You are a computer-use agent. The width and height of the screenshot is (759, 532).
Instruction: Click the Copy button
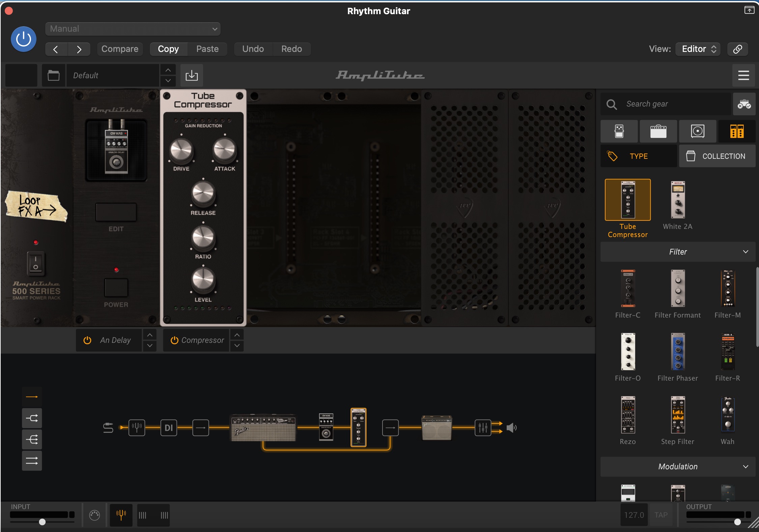click(x=168, y=49)
